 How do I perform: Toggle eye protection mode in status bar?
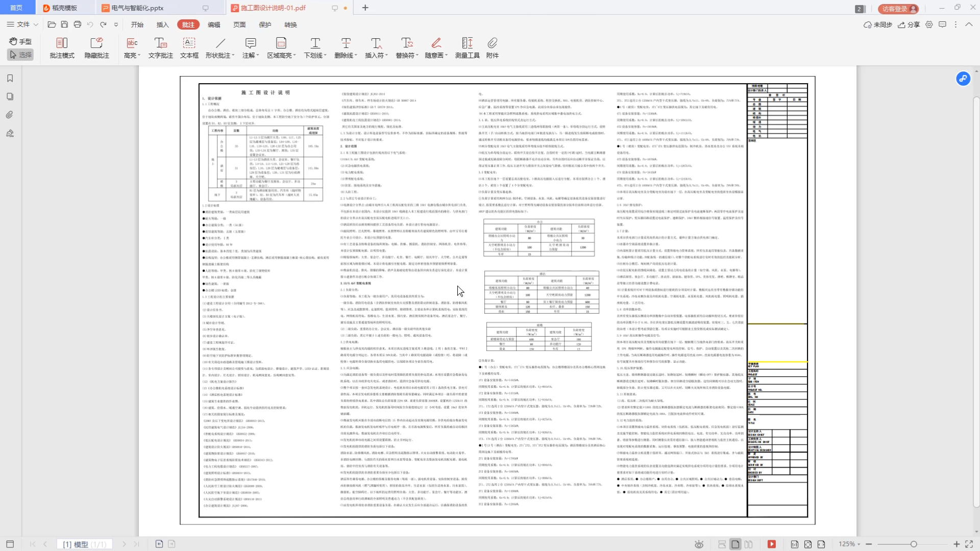pyautogui.click(x=699, y=544)
